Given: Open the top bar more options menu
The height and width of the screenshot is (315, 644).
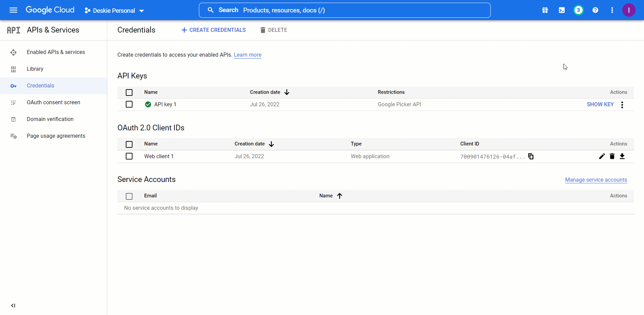Looking at the screenshot, I should click(612, 10).
